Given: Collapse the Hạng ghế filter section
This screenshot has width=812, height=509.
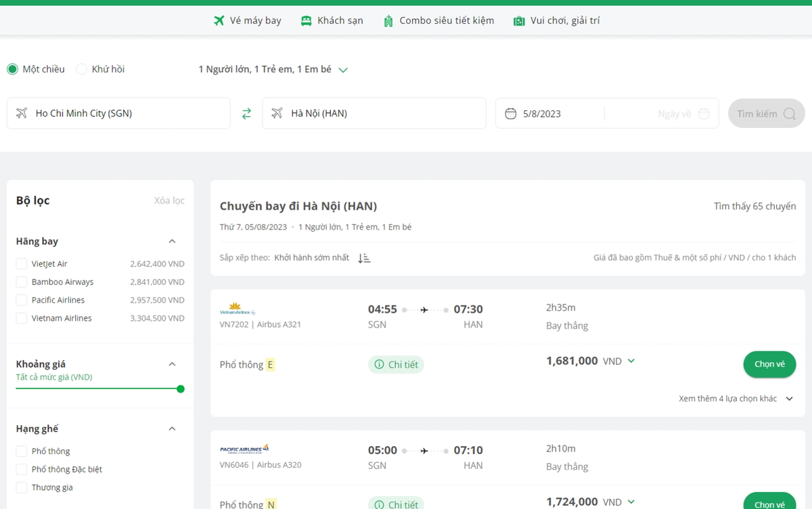Looking at the screenshot, I should (172, 428).
